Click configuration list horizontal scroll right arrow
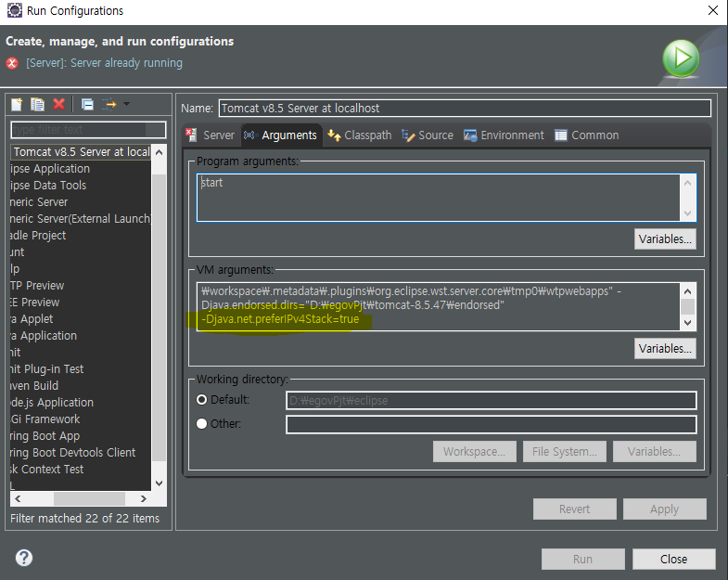The height and width of the screenshot is (580, 728). click(x=144, y=498)
